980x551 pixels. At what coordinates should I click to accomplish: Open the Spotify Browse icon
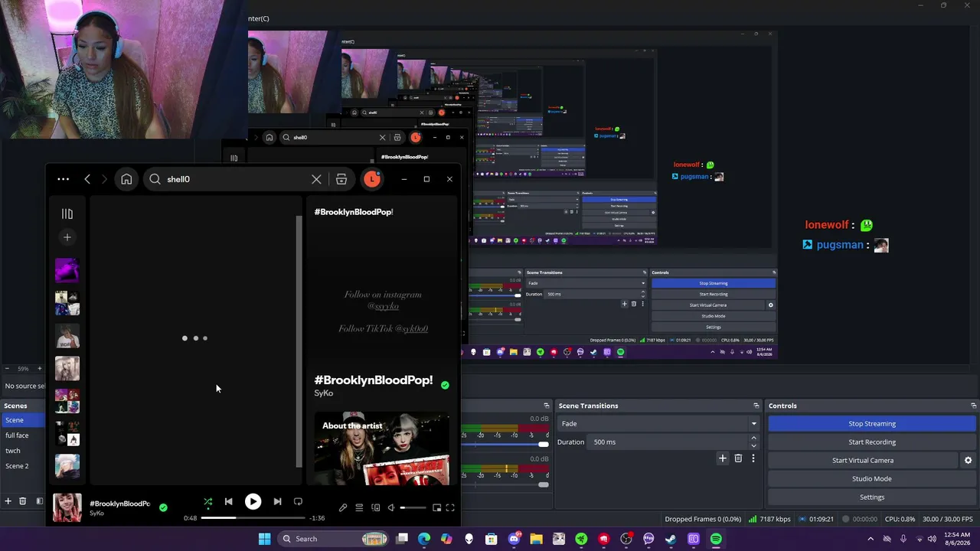341,179
